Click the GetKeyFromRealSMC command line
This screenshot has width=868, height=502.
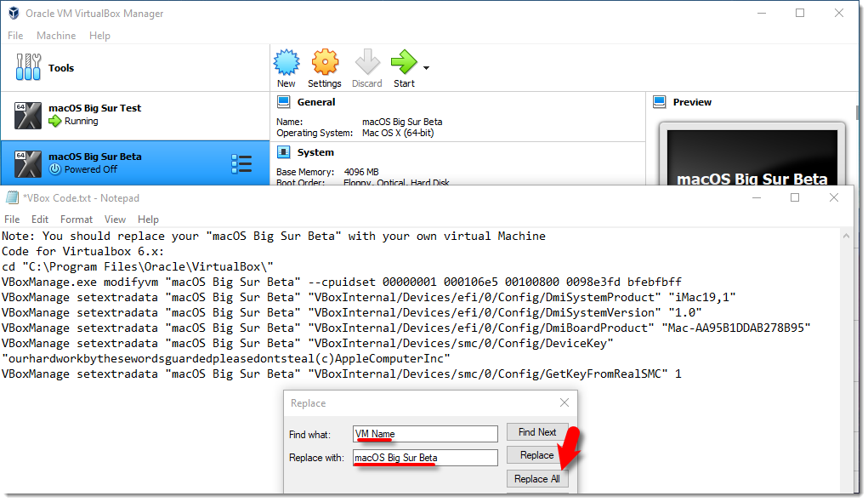341,374
